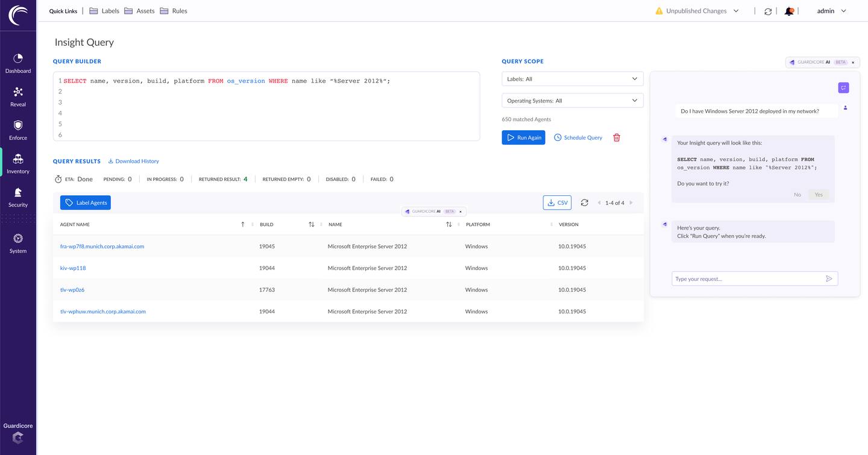Open the Rules quick link
The image size is (868, 455).
(174, 11)
